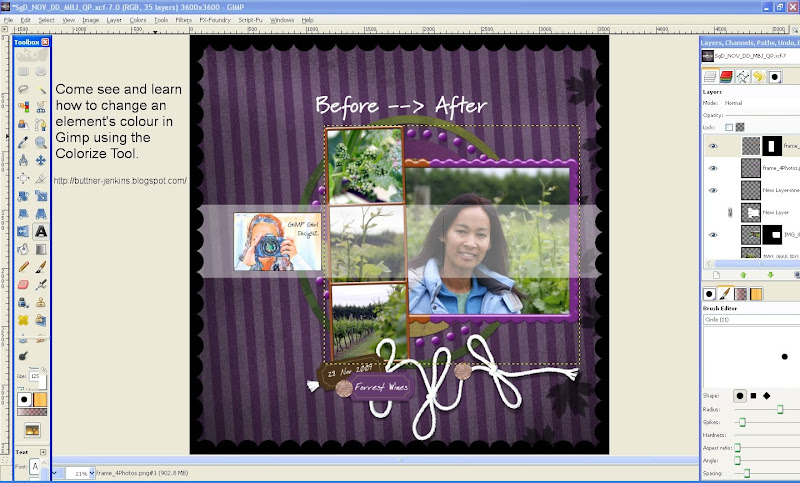Switch to the Paths tab

point(743,77)
